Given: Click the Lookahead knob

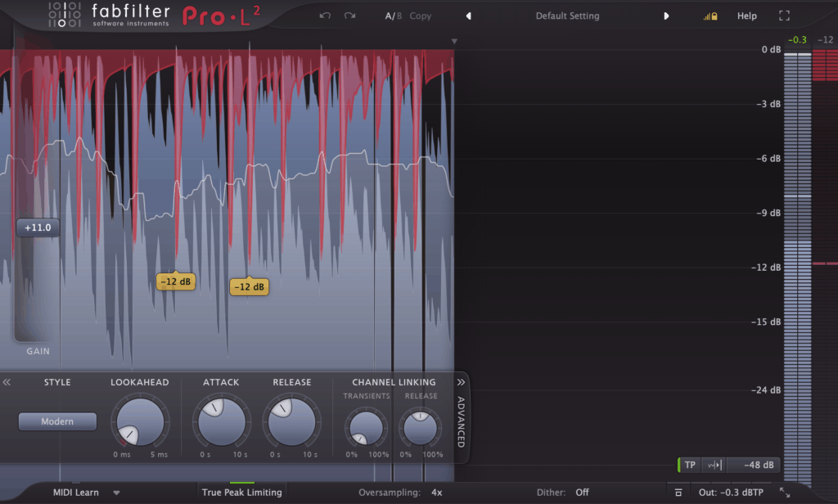Looking at the screenshot, I should click(140, 422).
